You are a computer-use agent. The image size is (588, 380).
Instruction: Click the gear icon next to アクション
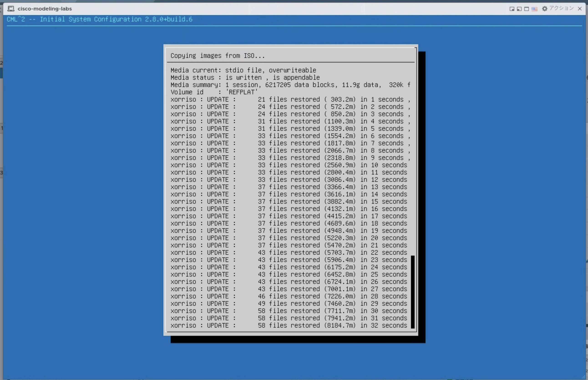point(545,9)
